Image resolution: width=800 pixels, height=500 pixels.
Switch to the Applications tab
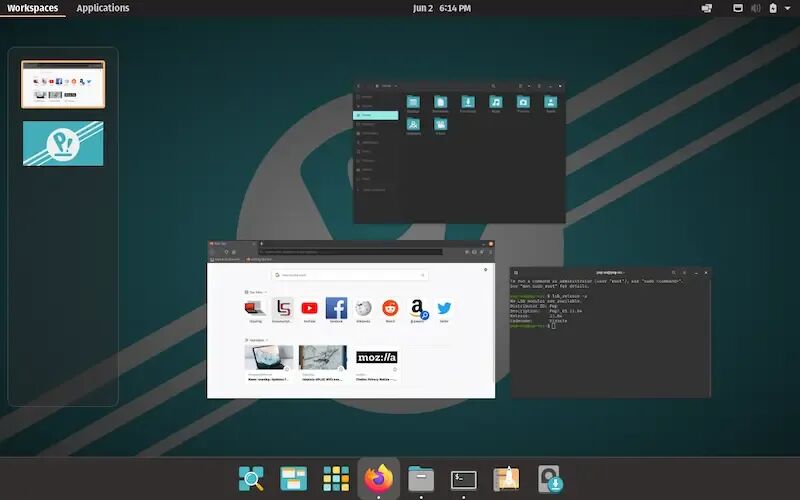pos(103,8)
